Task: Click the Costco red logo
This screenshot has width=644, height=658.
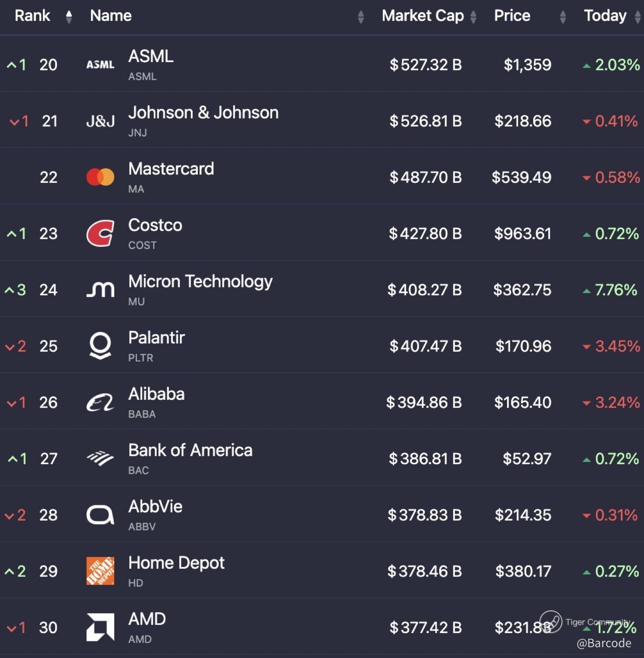Action: 100,233
